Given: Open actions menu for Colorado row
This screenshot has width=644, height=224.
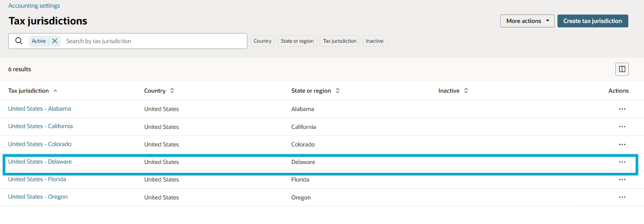Looking at the screenshot, I should tap(622, 144).
